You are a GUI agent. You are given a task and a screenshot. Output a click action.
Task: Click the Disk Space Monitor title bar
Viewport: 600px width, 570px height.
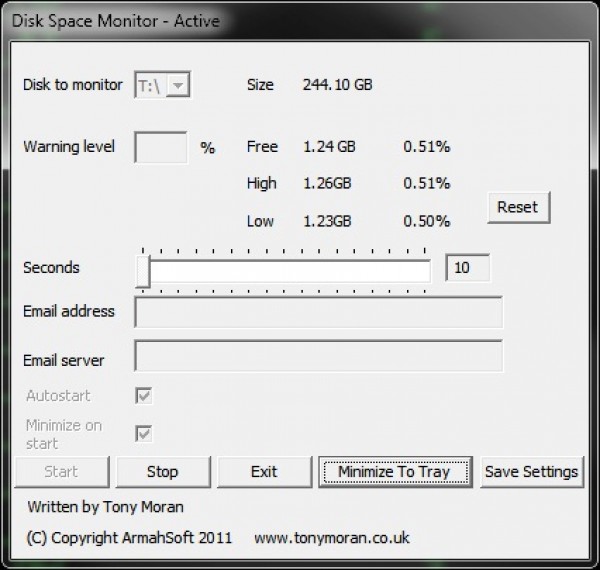(300, 21)
